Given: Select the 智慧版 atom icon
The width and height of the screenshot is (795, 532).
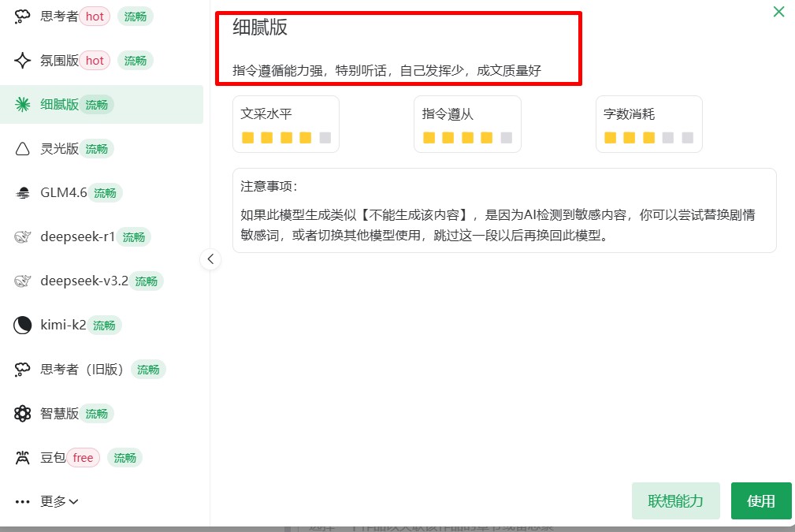Looking at the screenshot, I should [x=22, y=413].
